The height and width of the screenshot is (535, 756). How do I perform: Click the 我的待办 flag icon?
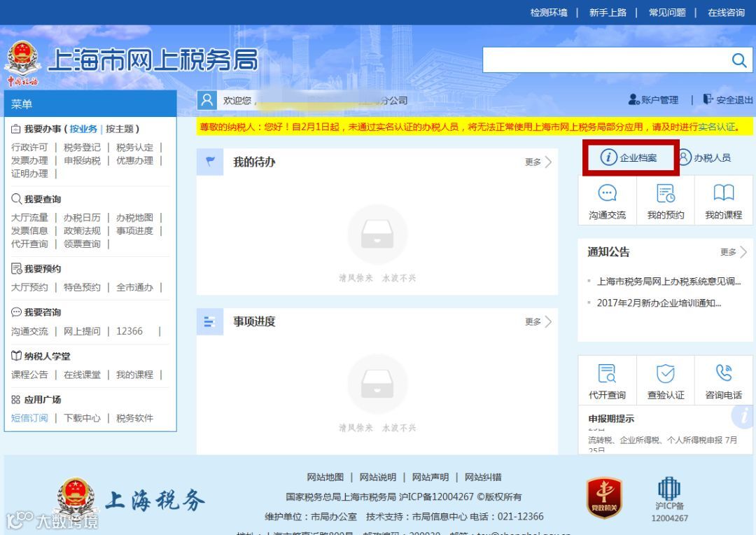[x=210, y=162]
